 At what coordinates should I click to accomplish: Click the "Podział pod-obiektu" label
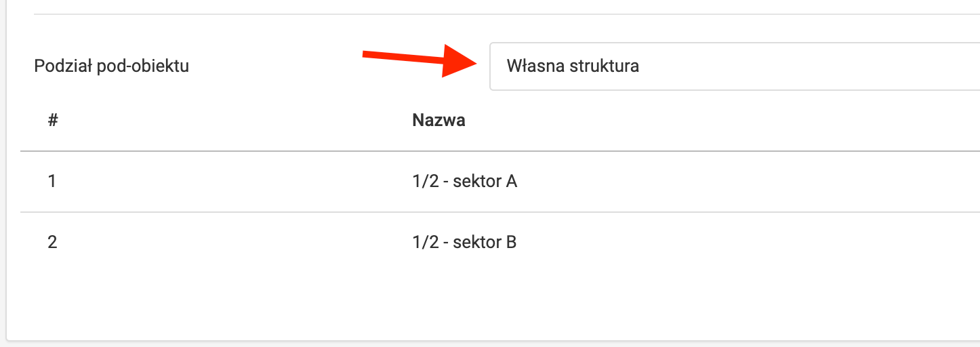coord(111,66)
